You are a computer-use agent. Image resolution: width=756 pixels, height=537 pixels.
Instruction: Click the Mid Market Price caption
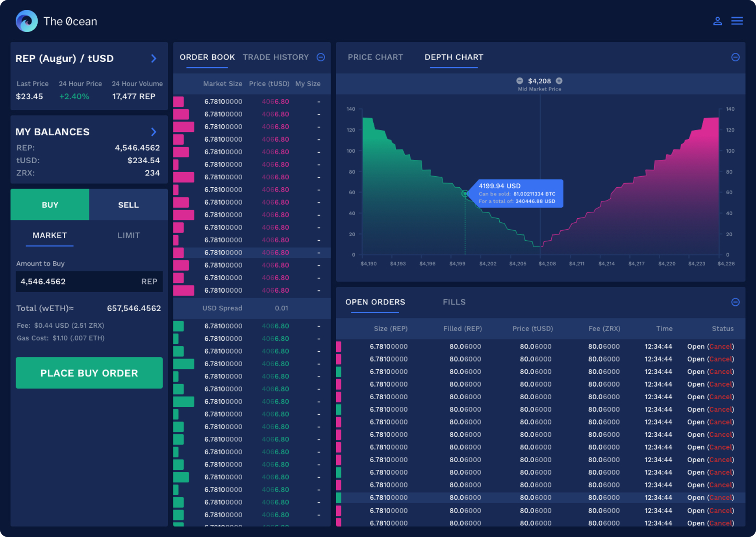pos(539,89)
